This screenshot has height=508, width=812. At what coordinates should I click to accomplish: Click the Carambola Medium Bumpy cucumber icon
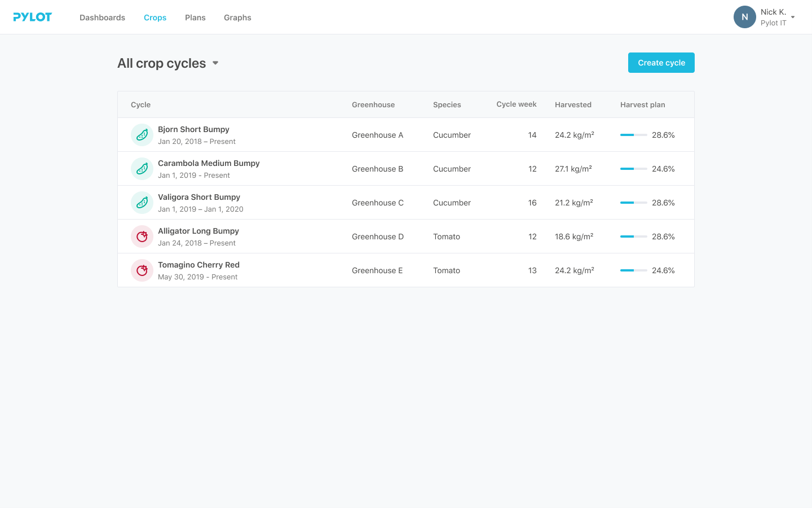click(142, 169)
